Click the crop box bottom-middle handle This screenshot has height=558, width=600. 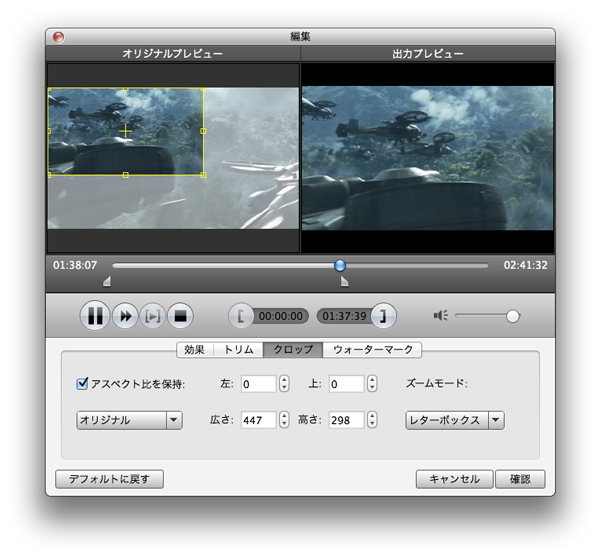coord(126,175)
